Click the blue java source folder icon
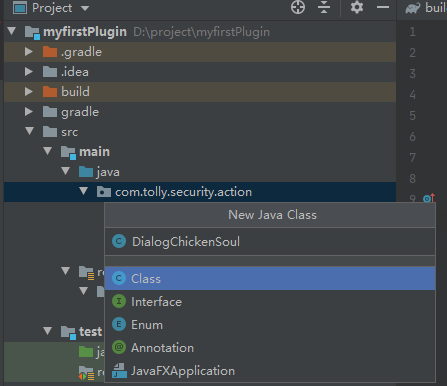This screenshot has width=447, height=386. tap(86, 172)
